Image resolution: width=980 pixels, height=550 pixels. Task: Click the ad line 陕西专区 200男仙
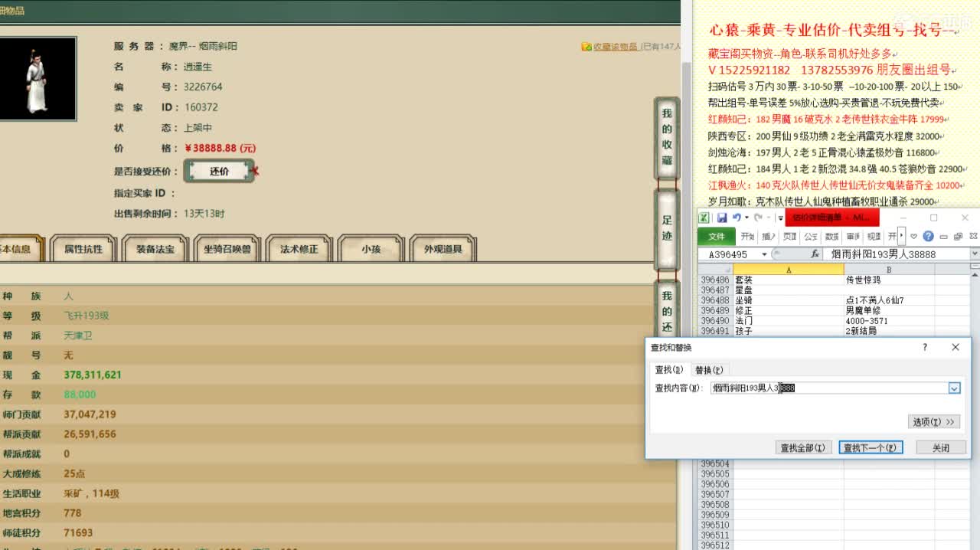825,136
